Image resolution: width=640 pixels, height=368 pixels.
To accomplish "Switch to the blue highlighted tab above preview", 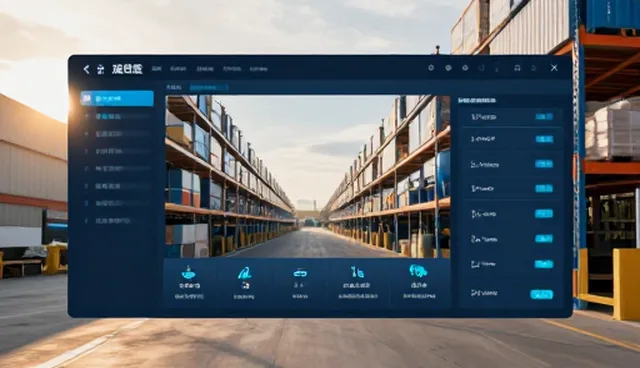I will coord(209,87).
